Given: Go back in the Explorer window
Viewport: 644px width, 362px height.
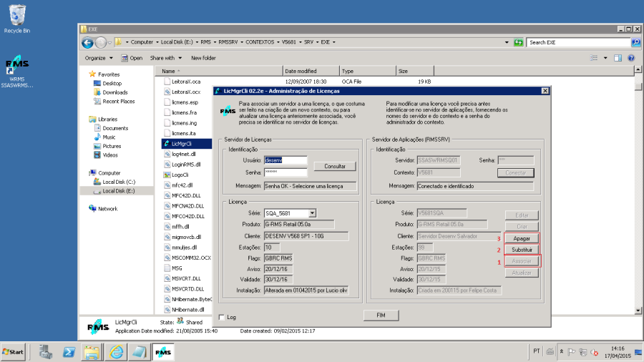Looking at the screenshot, I should [x=87, y=42].
